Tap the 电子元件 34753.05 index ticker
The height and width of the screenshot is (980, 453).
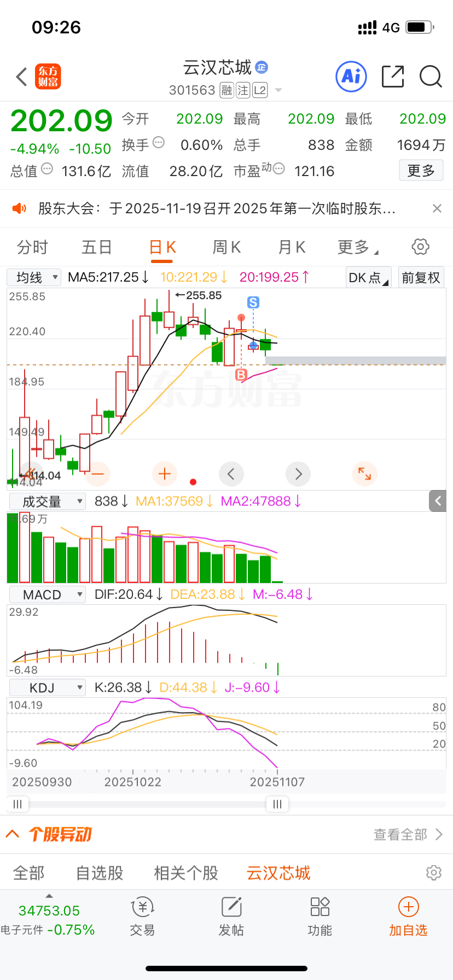coord(48,920)
